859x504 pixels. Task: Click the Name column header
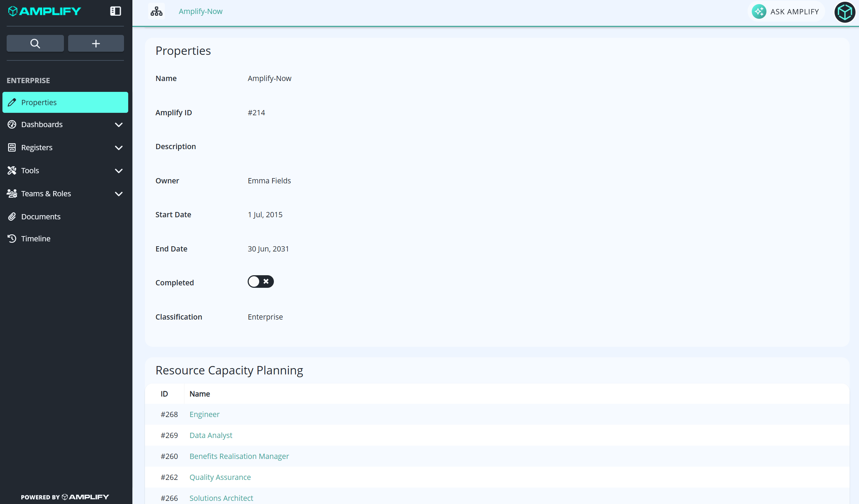[199, 394]
